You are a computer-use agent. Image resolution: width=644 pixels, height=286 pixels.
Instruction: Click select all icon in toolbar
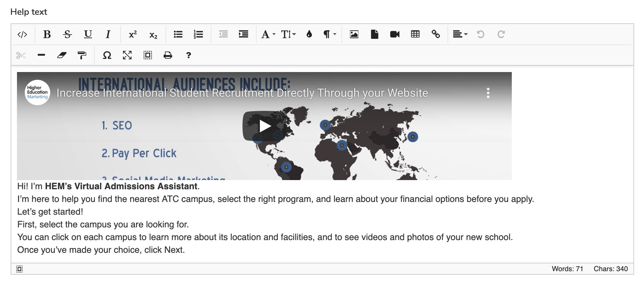[x=148, y=55]
